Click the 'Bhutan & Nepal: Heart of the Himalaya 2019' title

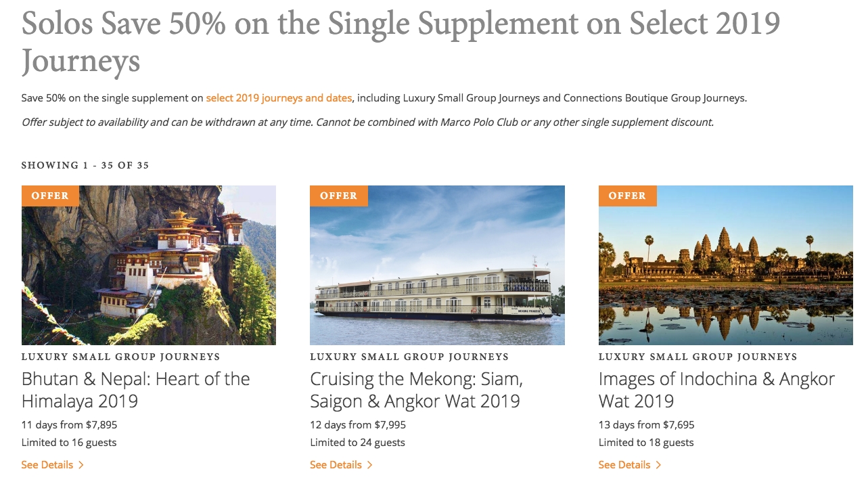tap(135, 390)
